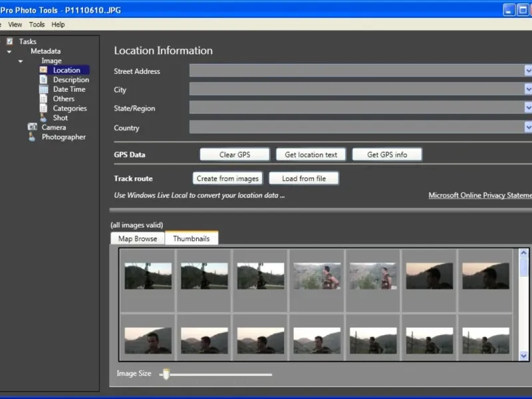Open the Street Address dropdown arrow
The image size is (532, 399).
[x=527, y=70]
